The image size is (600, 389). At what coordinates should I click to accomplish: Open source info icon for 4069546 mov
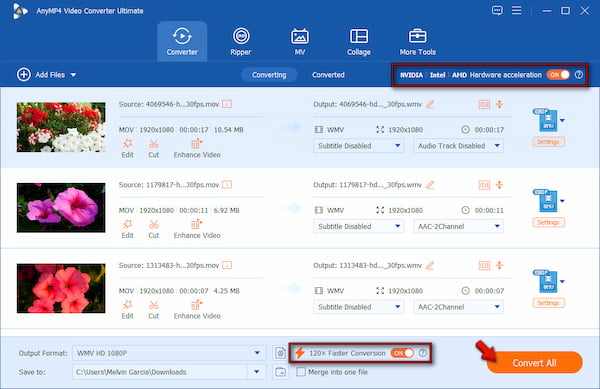[227, 104]
